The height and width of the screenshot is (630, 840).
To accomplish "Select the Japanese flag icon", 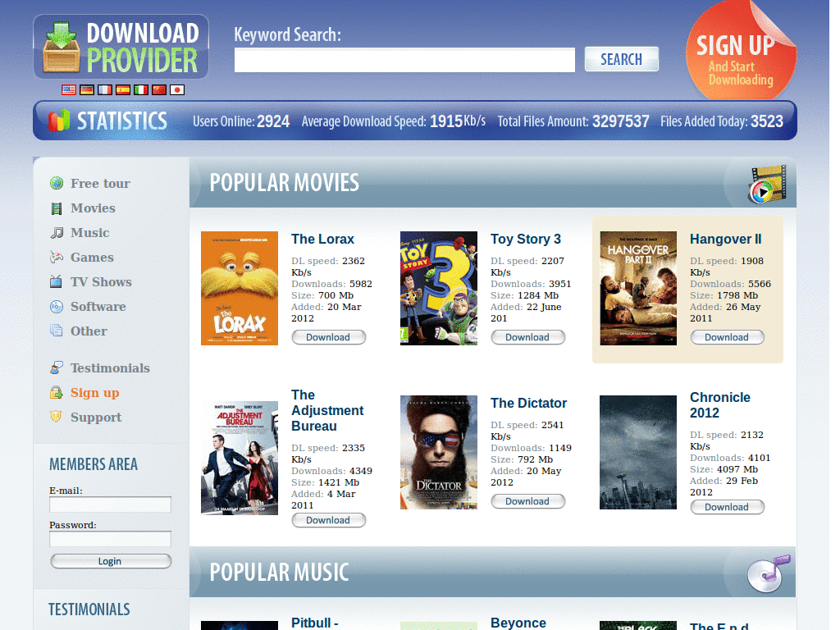I will click(x=177, y=90).
